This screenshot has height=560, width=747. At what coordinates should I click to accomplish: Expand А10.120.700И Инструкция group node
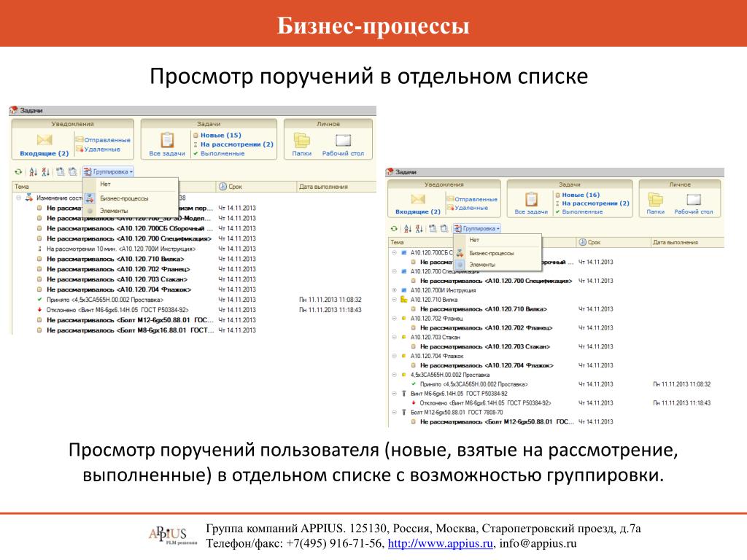pos(394,290)
